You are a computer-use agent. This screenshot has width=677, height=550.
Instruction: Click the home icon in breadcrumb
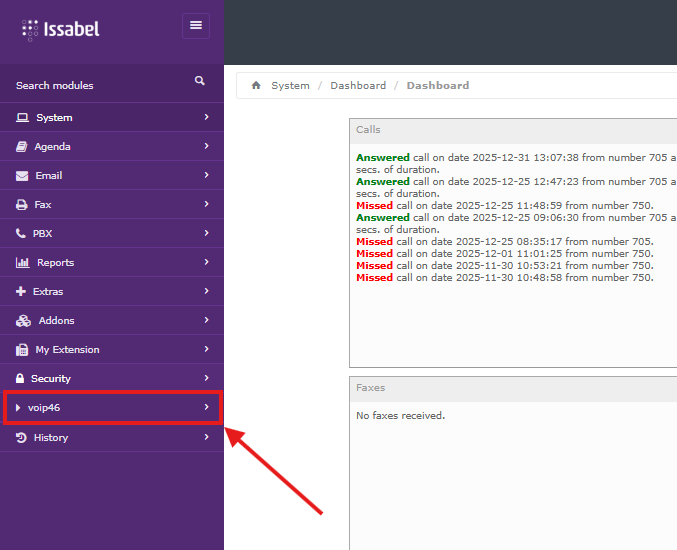[256, 85]
